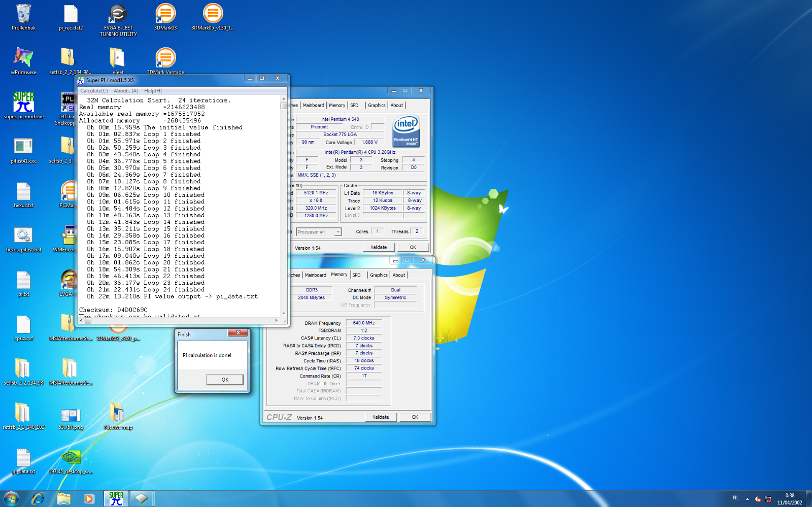Switch to Memory tab in CPU-Z CPU window
This screenshot has height=507, width=812.
point(337,106)
